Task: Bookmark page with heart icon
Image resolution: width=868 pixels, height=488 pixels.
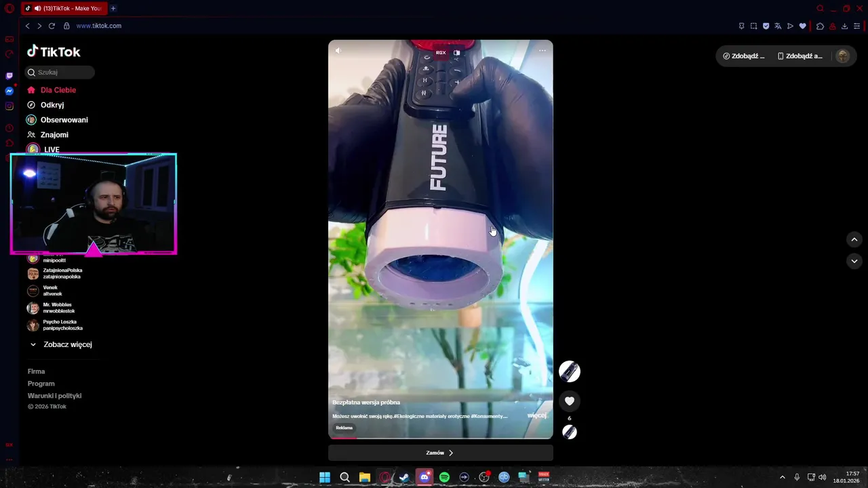Action: pos(803,26)
